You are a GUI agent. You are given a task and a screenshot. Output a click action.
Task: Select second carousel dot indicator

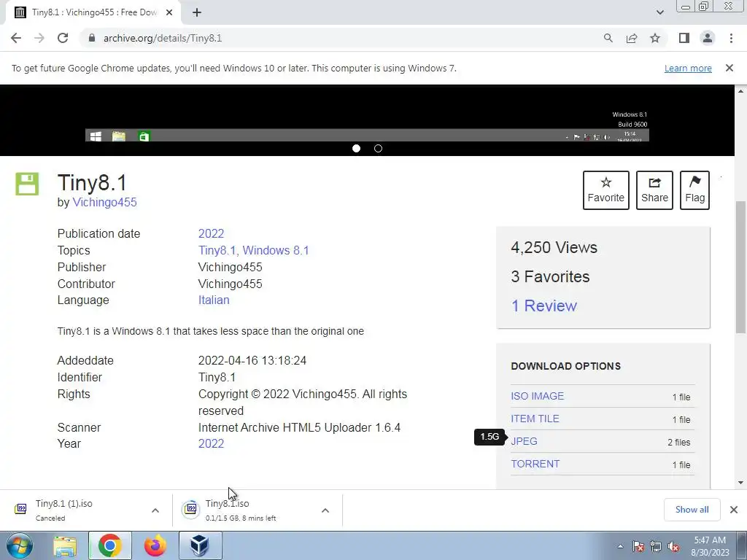379,149
